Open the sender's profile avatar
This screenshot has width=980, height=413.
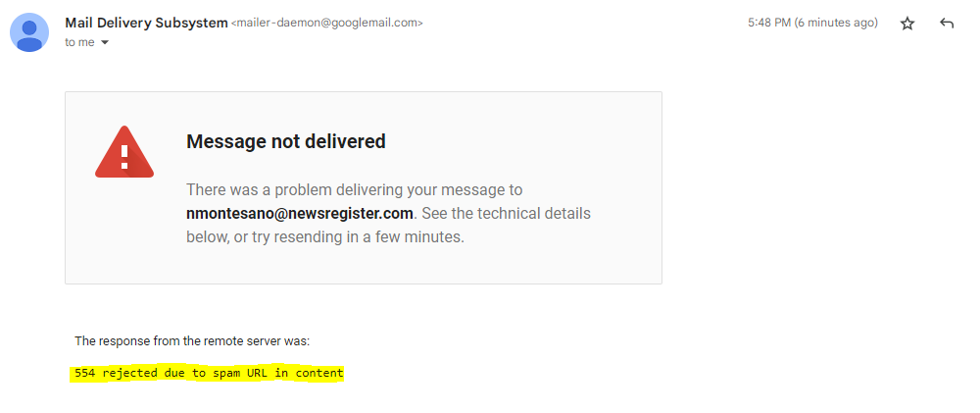click(x=29, y=32)
